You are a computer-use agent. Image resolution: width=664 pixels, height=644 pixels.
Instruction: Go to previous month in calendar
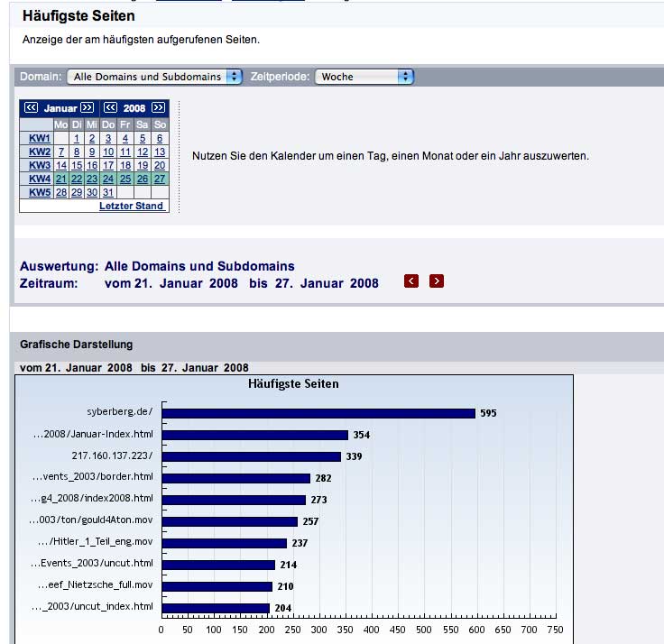click(31, 108)
